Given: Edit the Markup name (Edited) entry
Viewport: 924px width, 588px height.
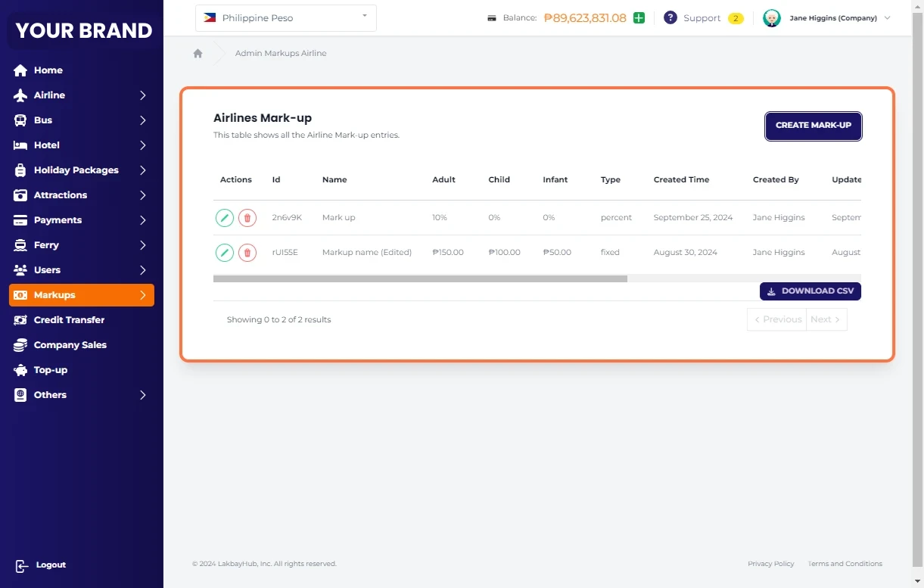Looking at the screenshot, I should click(x=225, y=253).
